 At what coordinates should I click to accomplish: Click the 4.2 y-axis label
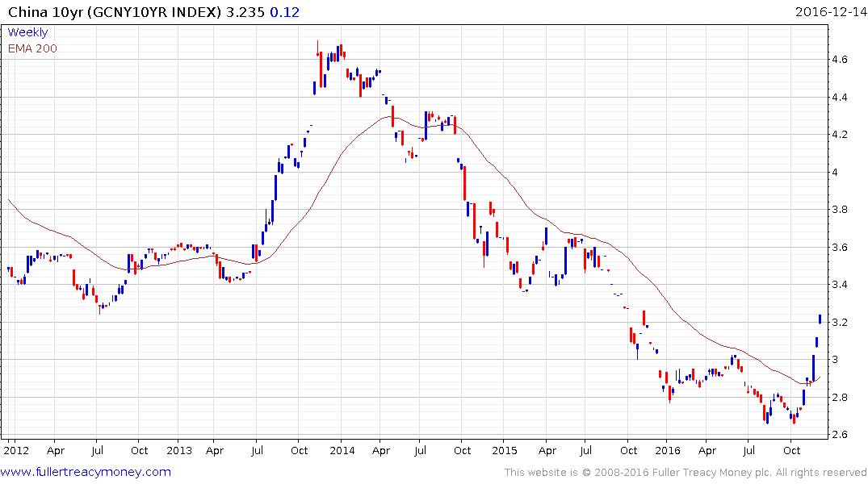pos(839,135)
